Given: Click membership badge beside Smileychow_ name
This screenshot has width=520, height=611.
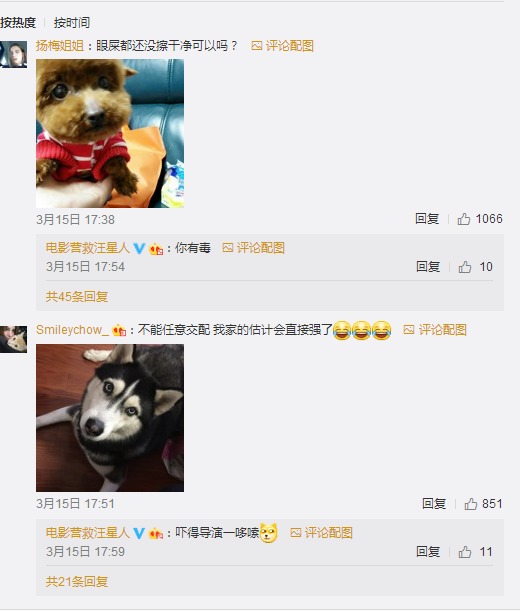Looking at the screenshot, I should pos(119,331).
